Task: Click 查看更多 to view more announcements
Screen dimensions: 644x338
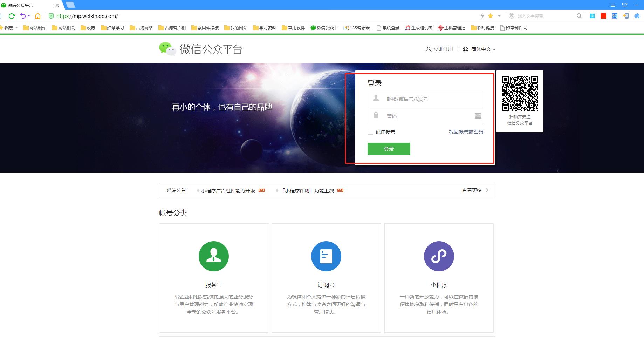Action: [475, 190]
